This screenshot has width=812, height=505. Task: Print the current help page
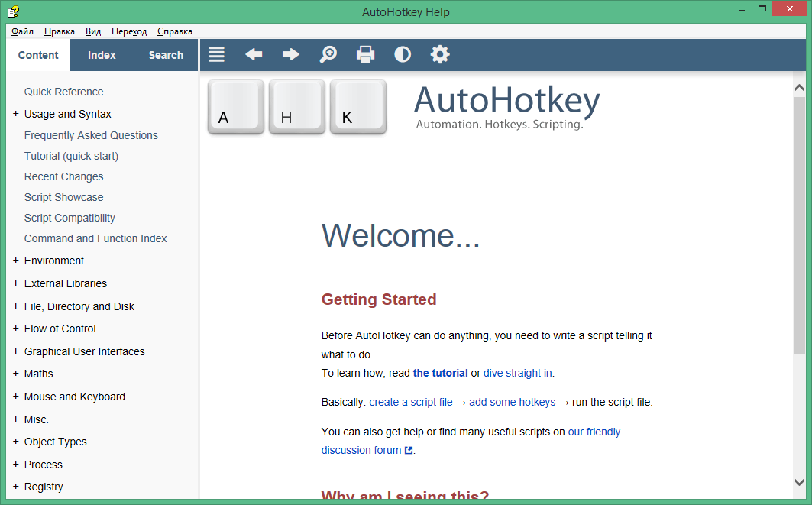(x=365, y=54)
